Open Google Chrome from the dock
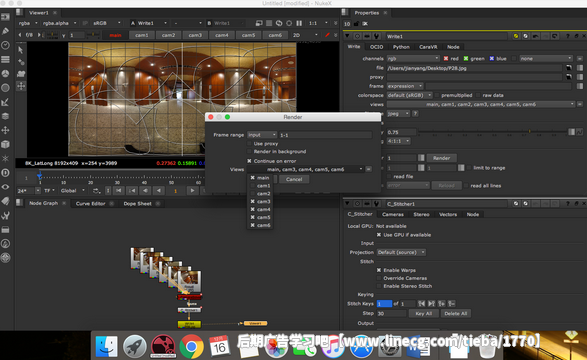587x360 pixels. 191,347
